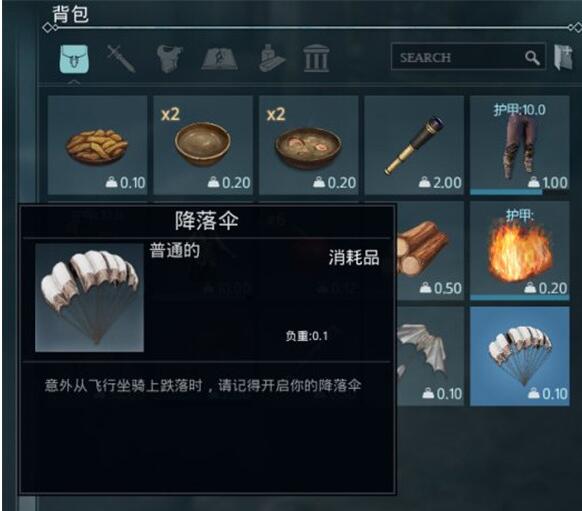Select the stew bowl stack x2
Image resolution: width=582 pixels, height=511 pixels.
coord(309,145)
